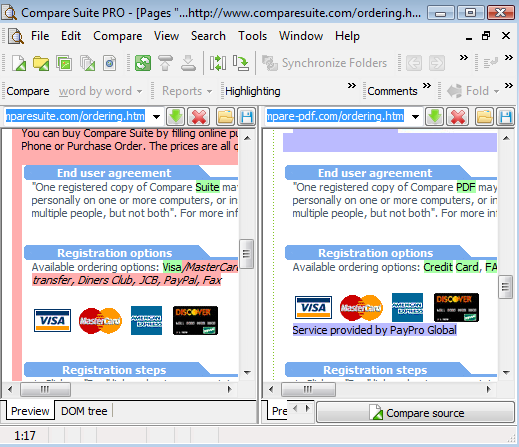Click the Comments toolbar label
The width and height of the screenshot is (519, 447).
pos(392,91)
